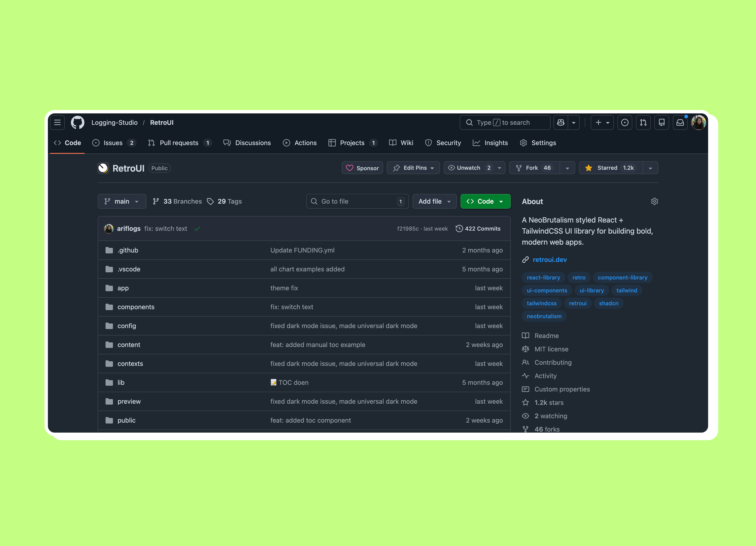Viewport: 756px width, 546px height.
Task: Open the config folder
Action: coord(127,326)
